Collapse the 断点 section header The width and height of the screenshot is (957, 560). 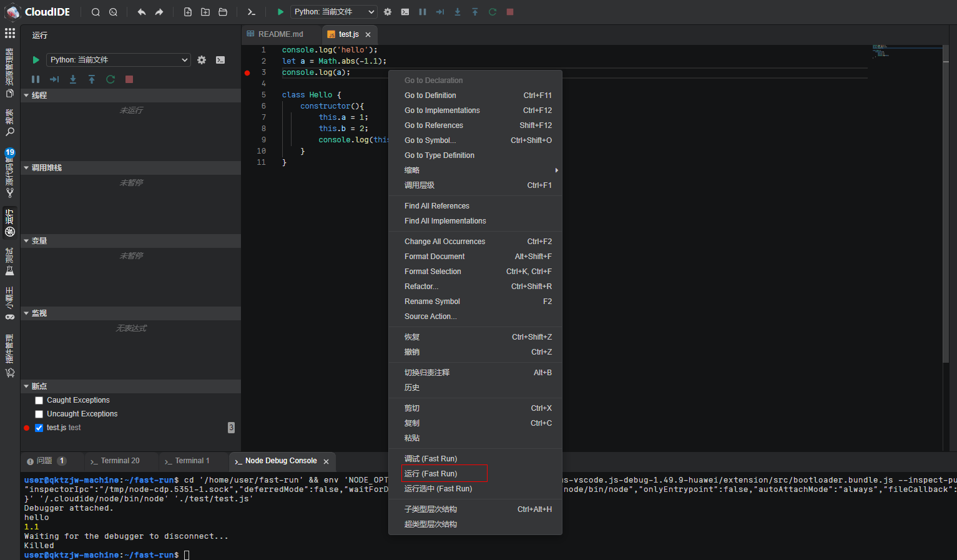pyautogui.click(x=39, y=386)
